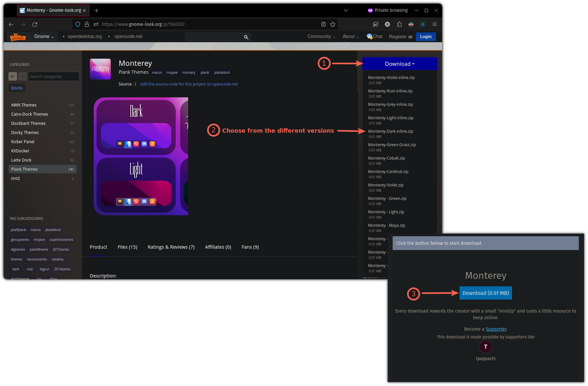
Task: Click the tracking protection shield icon
Action: tap(77, 24)
